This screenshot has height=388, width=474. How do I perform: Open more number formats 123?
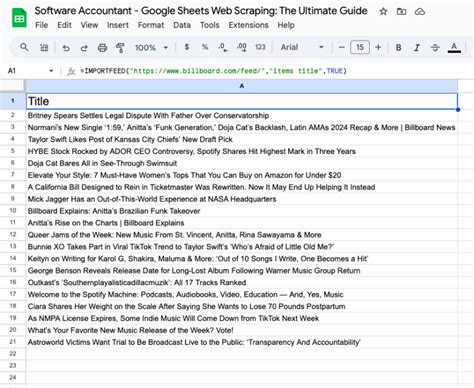click(260, 47)
